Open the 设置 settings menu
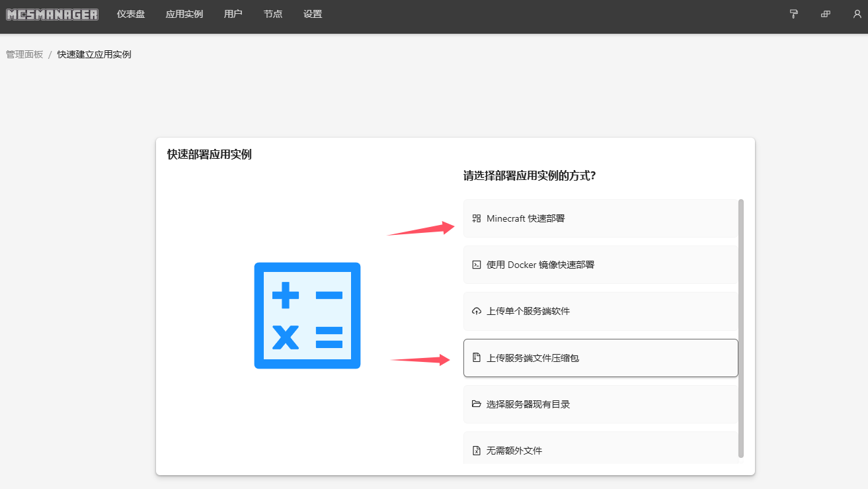The height and width of the screenshot is (489, 868). 313,14
